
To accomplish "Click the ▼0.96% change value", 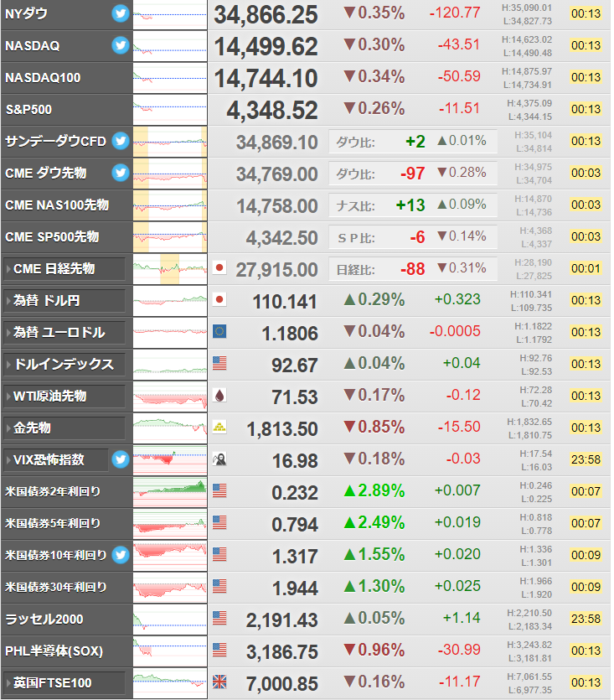I will (374, 650).
